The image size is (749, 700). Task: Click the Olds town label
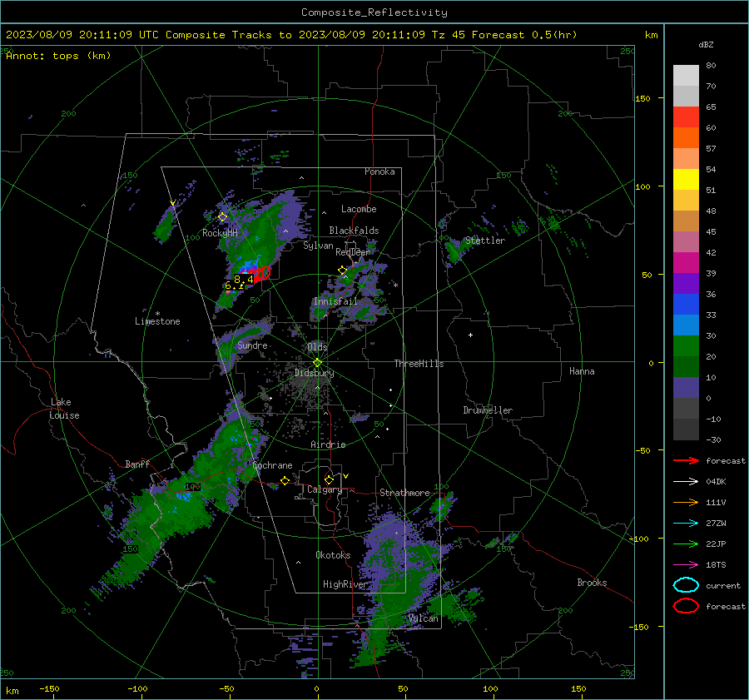[317, 347]
